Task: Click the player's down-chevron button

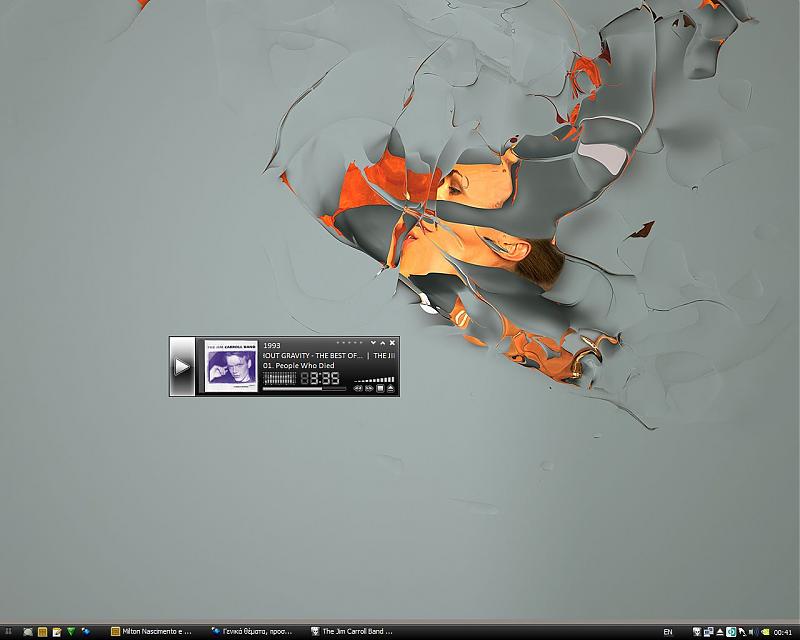Action: [x=373, y=343]
